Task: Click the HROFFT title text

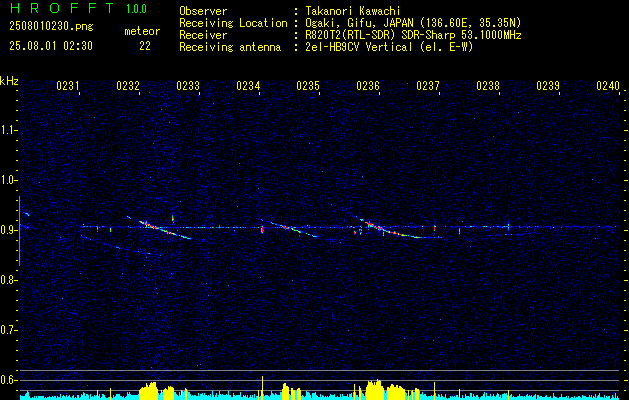Action: 62,8
